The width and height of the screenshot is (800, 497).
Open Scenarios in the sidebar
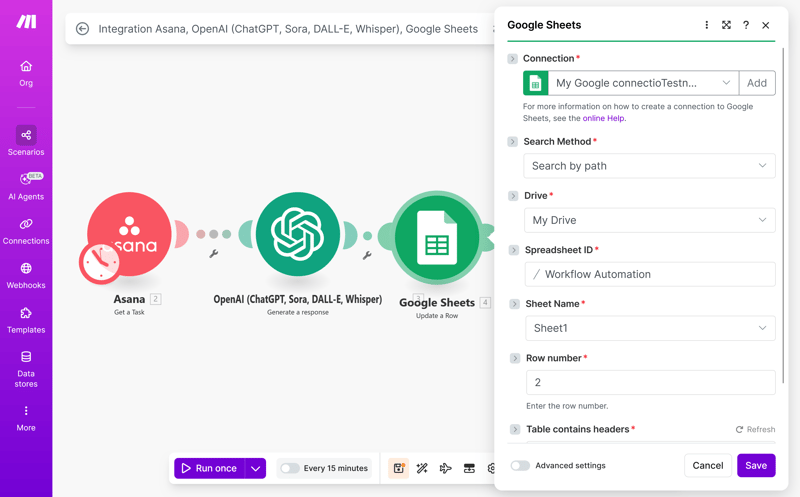[x=26, y=141]
